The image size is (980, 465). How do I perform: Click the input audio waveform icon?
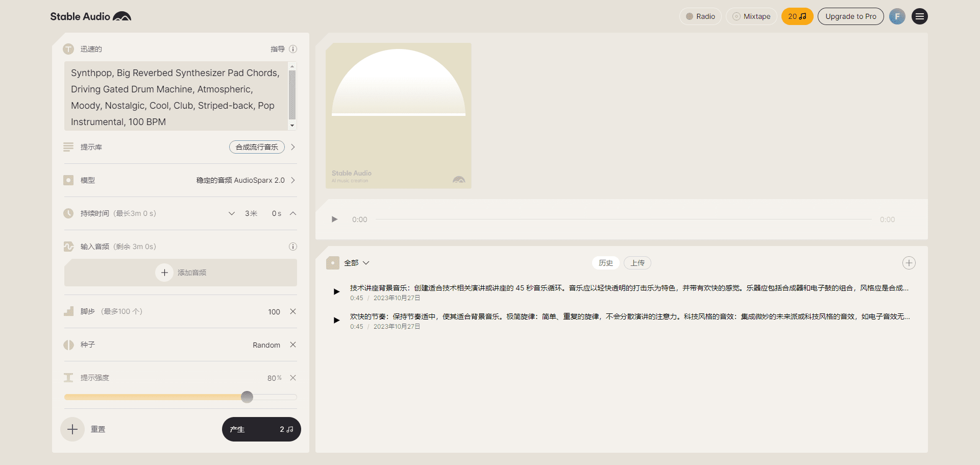[68, 247]
